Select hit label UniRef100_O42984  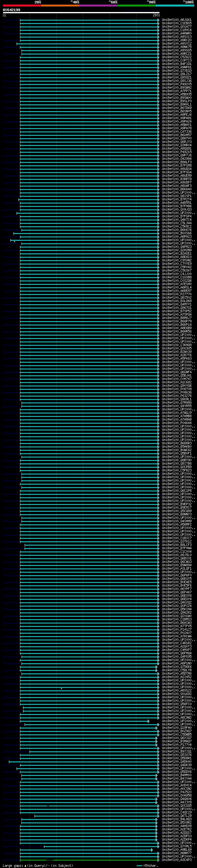coord(177,159)
